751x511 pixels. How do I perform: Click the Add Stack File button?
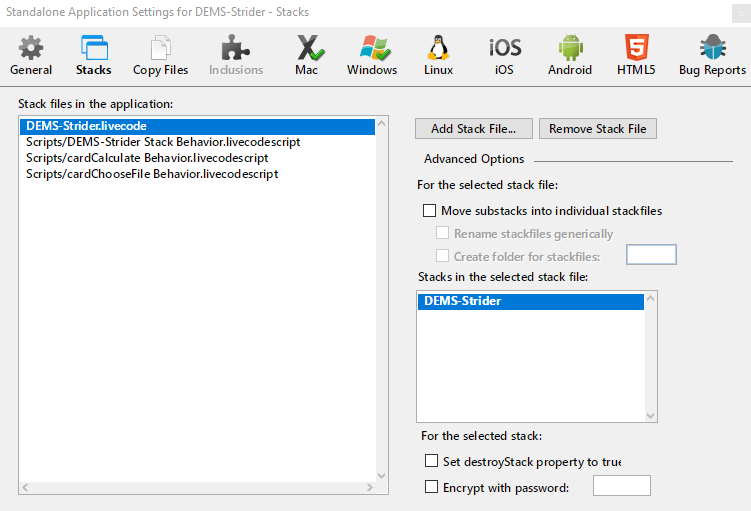(473, 129)
